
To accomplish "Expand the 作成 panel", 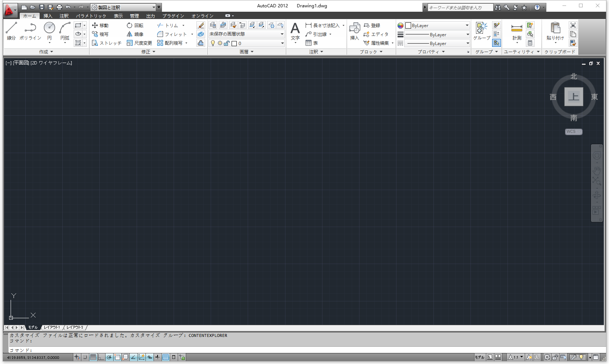I will pos(46,52).
